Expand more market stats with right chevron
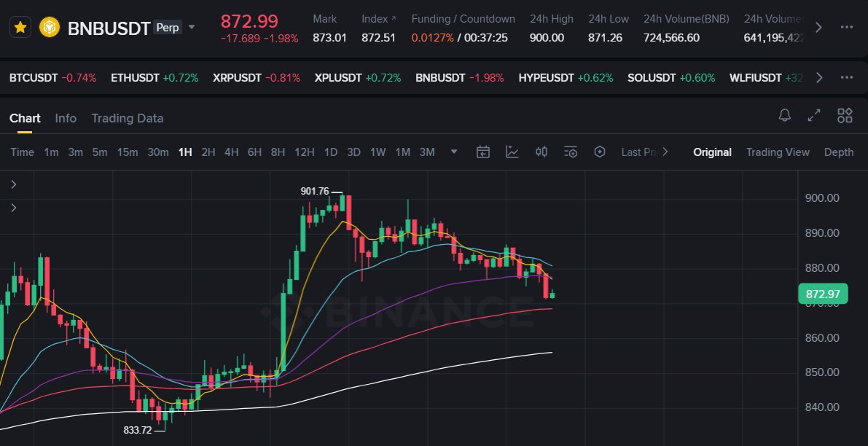Image resolution: width=868 pixels, height=446 pixels. 818,27
